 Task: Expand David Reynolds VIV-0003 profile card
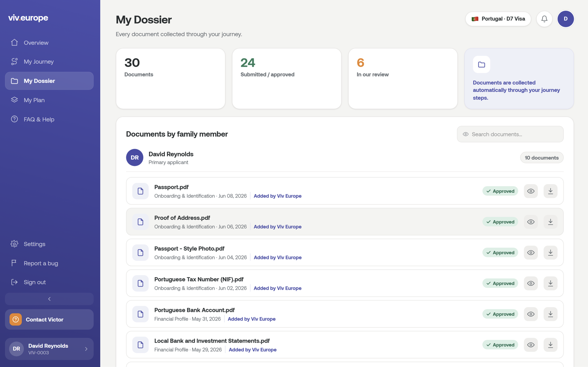click(49, 349)
